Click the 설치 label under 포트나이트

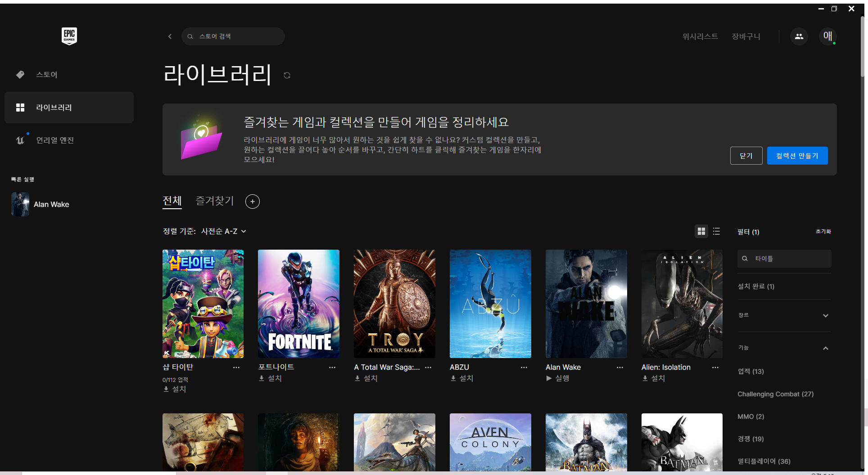coord(275,378)
